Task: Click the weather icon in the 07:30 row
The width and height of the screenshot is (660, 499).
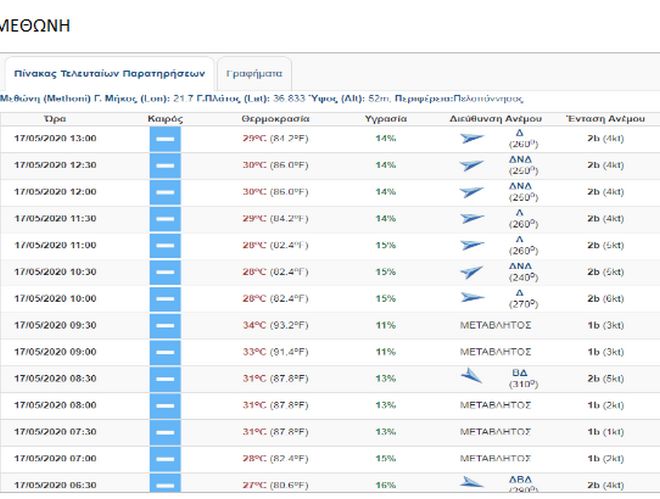Action: tap(165, 432)
